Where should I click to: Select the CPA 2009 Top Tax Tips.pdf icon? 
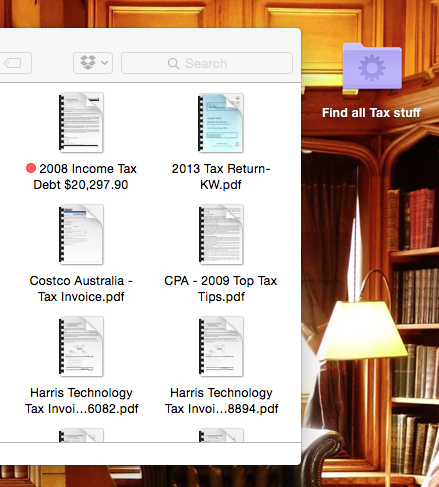tap(221, 235)
